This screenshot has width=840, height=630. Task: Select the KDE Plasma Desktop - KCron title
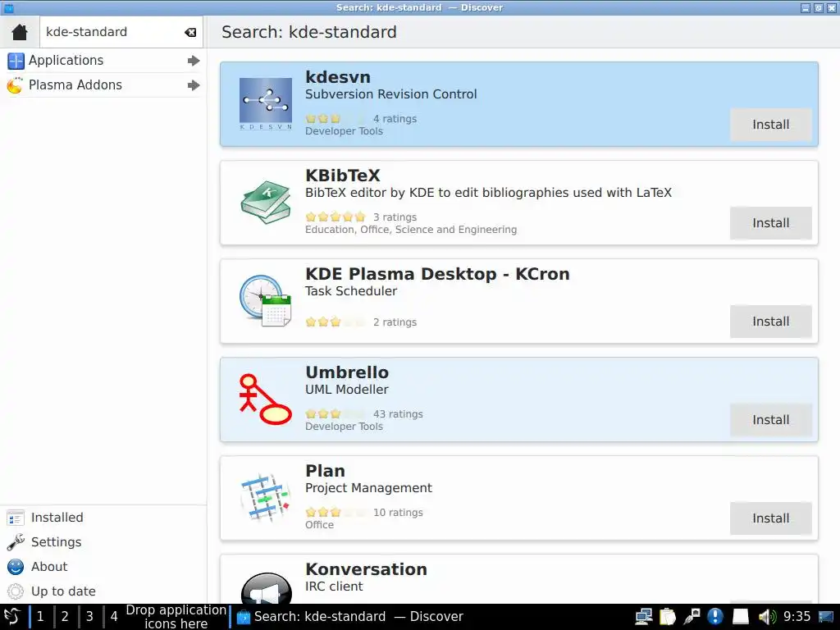tap(438, 274)
